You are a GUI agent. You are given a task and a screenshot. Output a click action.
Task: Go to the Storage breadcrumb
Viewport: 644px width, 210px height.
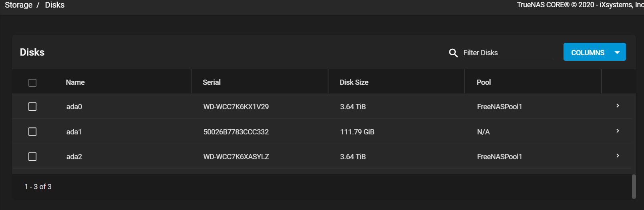pyautogui.click(x=18, y=5)
